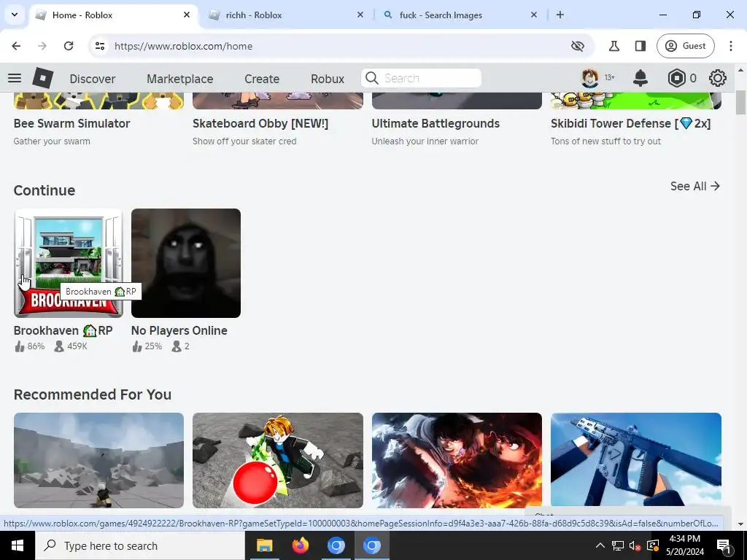Select the Home - Roblox tab
747x560 pixels.
115,15
